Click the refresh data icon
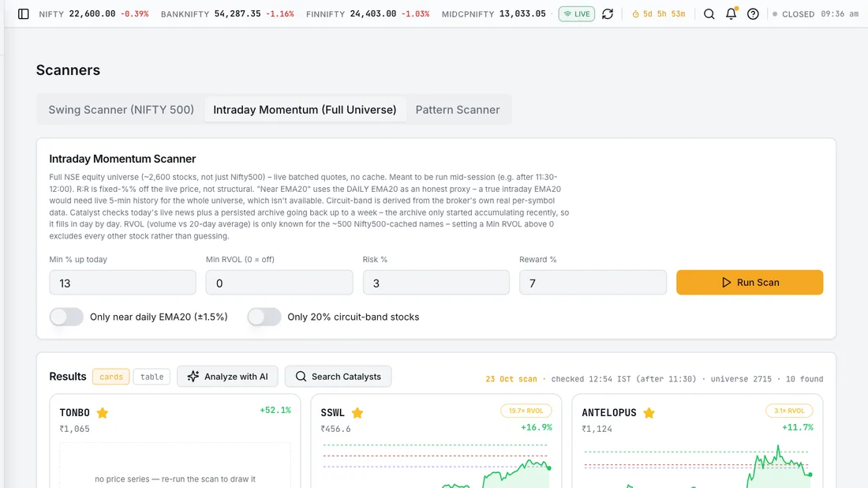Screen dimensions: 868x488 pyautogui.click(x=608, y=14)
